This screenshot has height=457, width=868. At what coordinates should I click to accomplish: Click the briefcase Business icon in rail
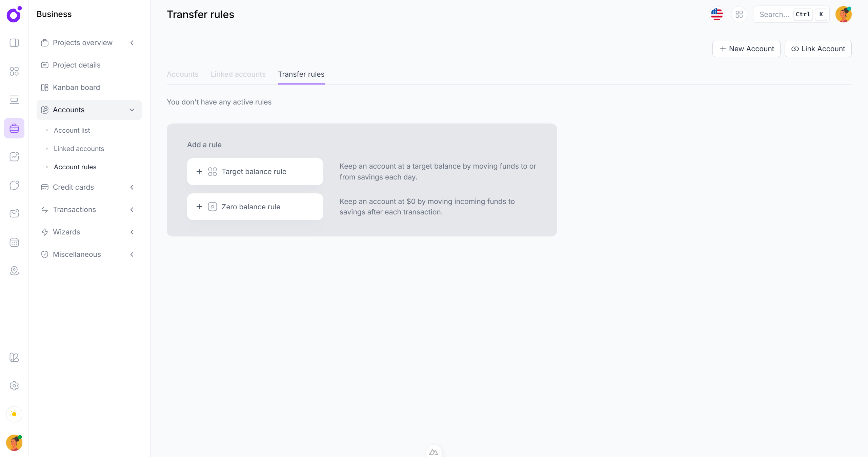coord(14,128)
